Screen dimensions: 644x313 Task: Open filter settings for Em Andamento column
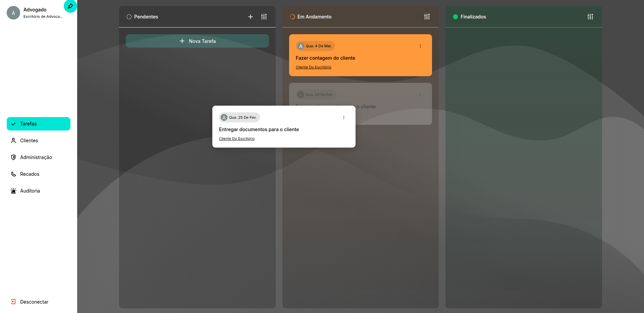pos(427,17)
